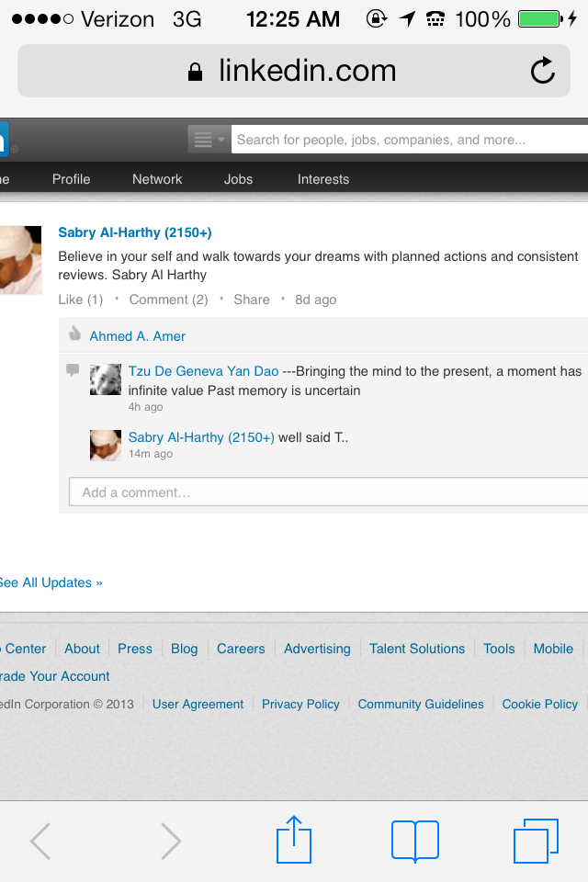Open the Profile menu
The height and width of the screenshot is (882, 588).
coord(71,179)
